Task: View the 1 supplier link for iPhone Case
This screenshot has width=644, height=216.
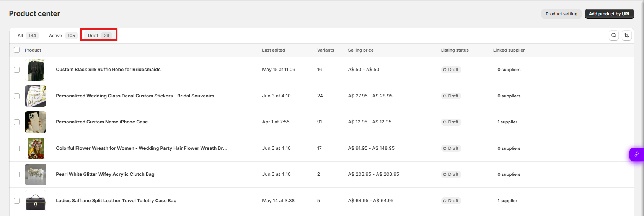Action: tap(507, 122)
